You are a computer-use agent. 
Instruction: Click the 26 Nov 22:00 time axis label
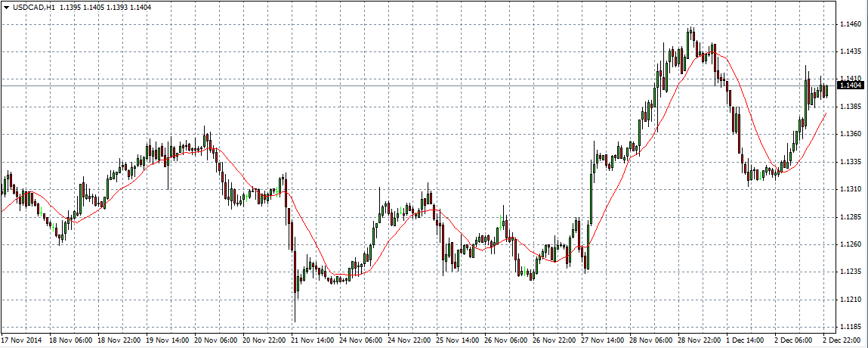(x=555, y=340)
